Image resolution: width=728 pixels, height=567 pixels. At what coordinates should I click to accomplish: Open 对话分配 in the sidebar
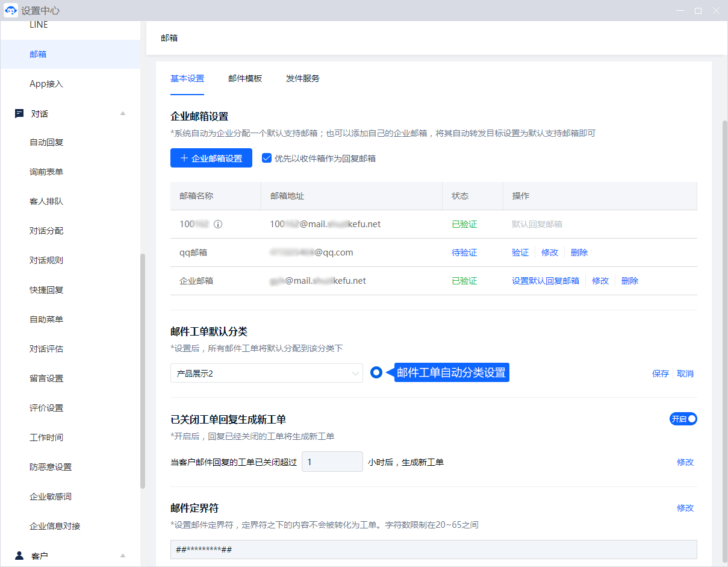coord(46,231)
